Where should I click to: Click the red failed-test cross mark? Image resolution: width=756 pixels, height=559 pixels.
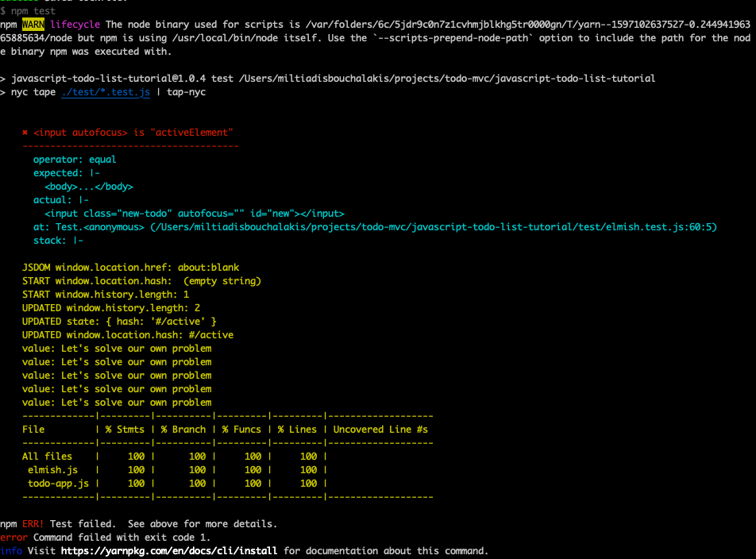tap(25, 133)
